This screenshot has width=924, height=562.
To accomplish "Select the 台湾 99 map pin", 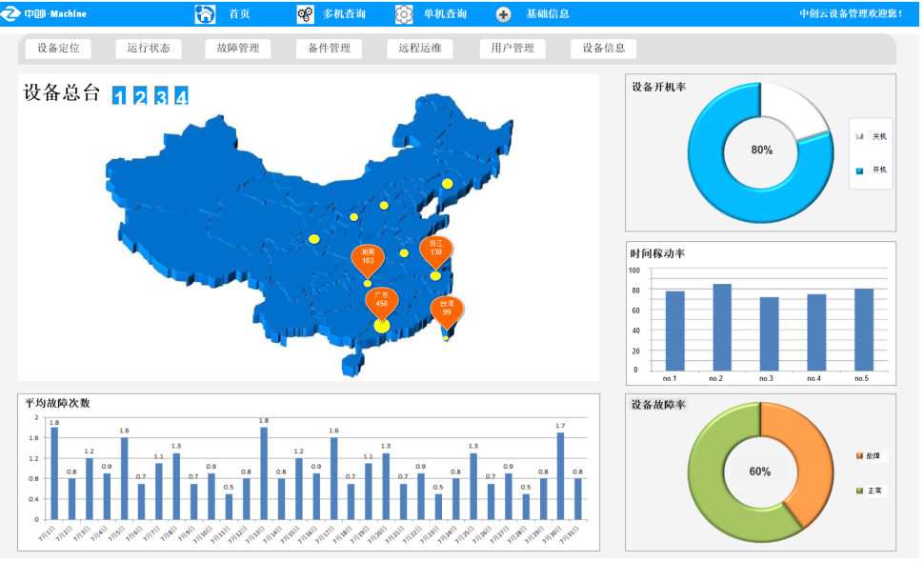I will (447, 310).
